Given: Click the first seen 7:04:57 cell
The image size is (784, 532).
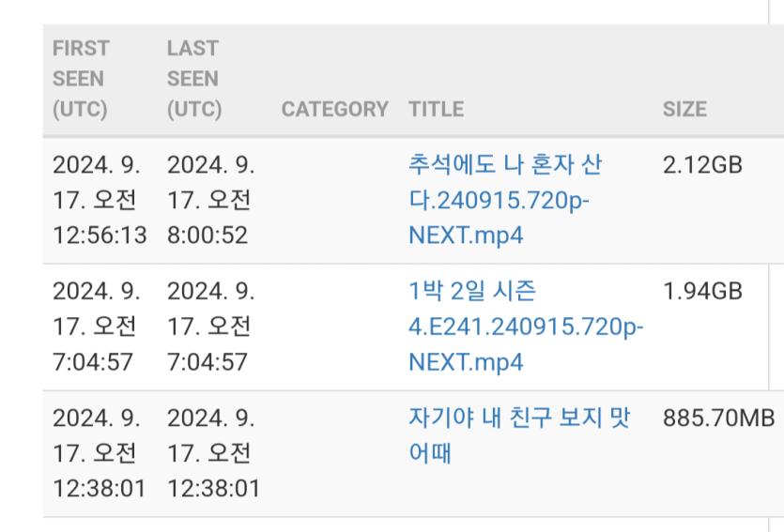Looking at the screenshot, I should tap(97, 327).
